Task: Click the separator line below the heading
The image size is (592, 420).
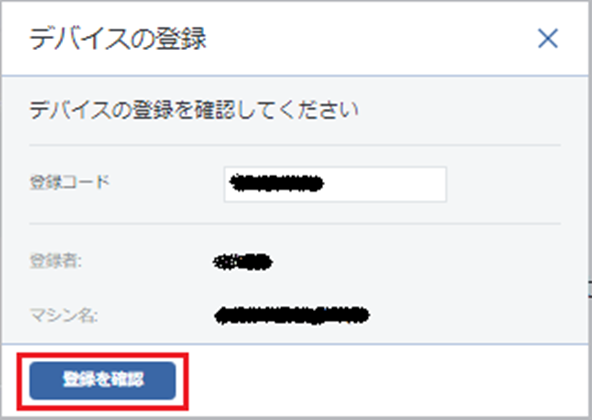Action: [x=295, y=145]
